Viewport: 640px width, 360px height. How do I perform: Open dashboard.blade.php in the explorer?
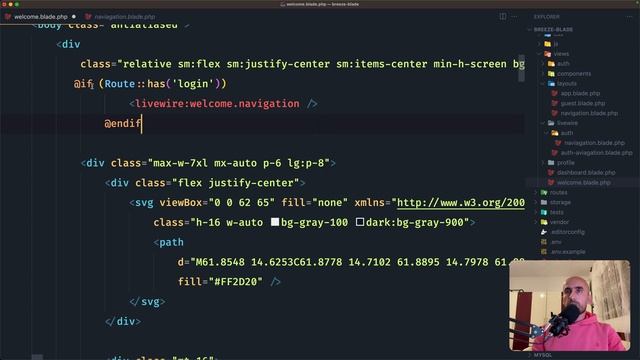586,172
